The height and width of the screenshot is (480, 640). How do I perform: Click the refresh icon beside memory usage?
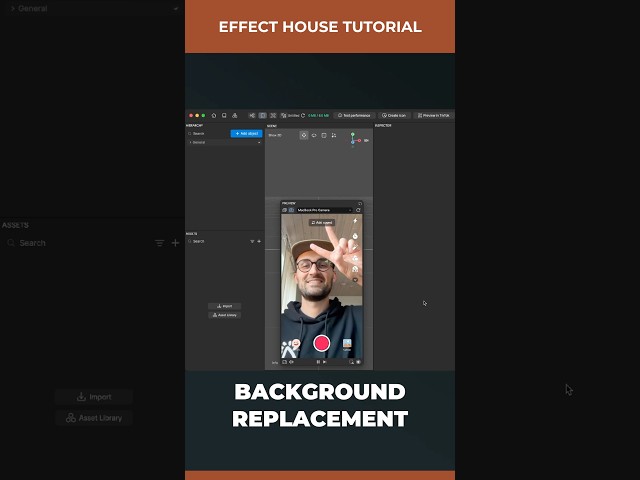[x=303, y=116]
